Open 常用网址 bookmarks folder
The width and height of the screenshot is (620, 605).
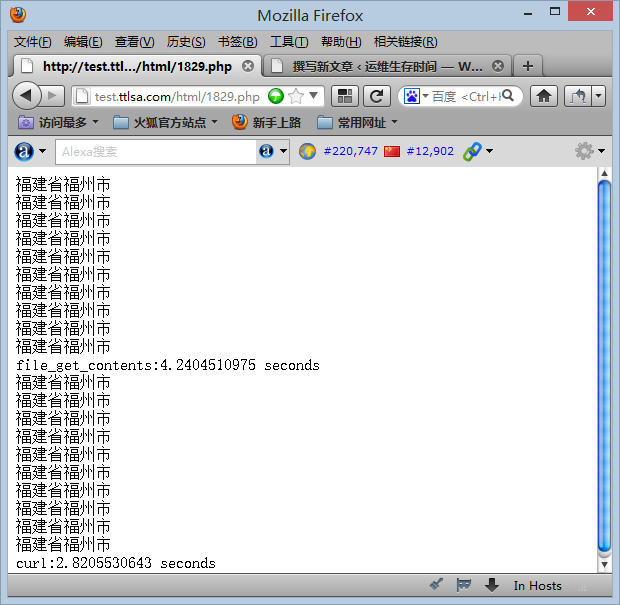click(357, 123)
